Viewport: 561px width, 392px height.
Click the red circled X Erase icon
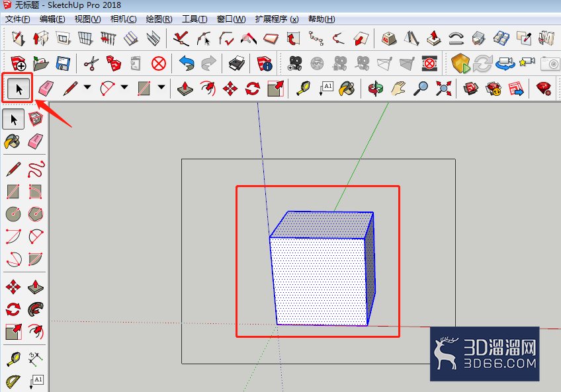pos(159,64)
